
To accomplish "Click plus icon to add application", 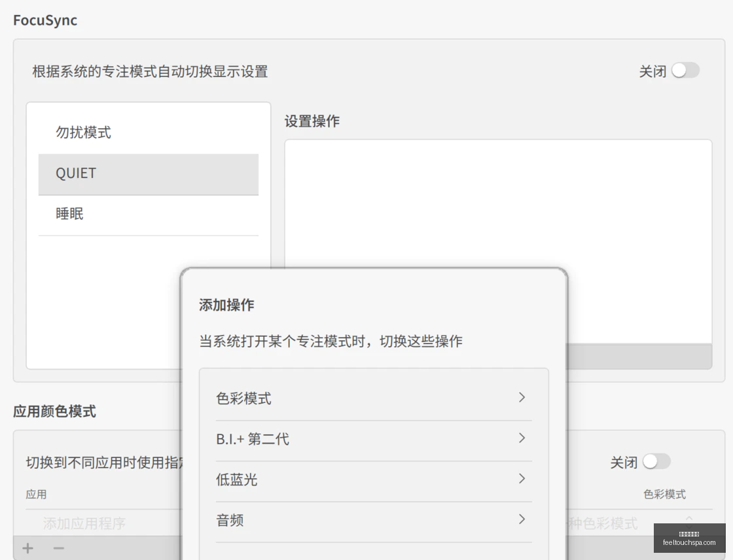I will [x=28, y=548].
